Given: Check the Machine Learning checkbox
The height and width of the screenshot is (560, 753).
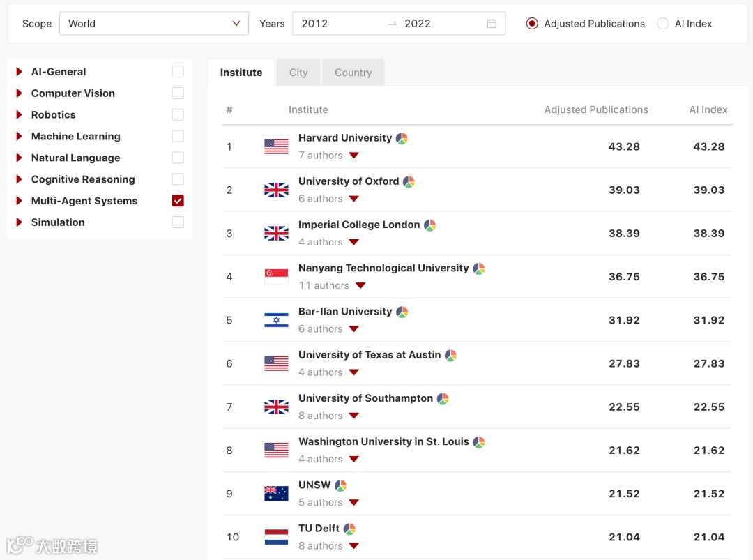Looking at the screenshot, I should coord(178,137).
